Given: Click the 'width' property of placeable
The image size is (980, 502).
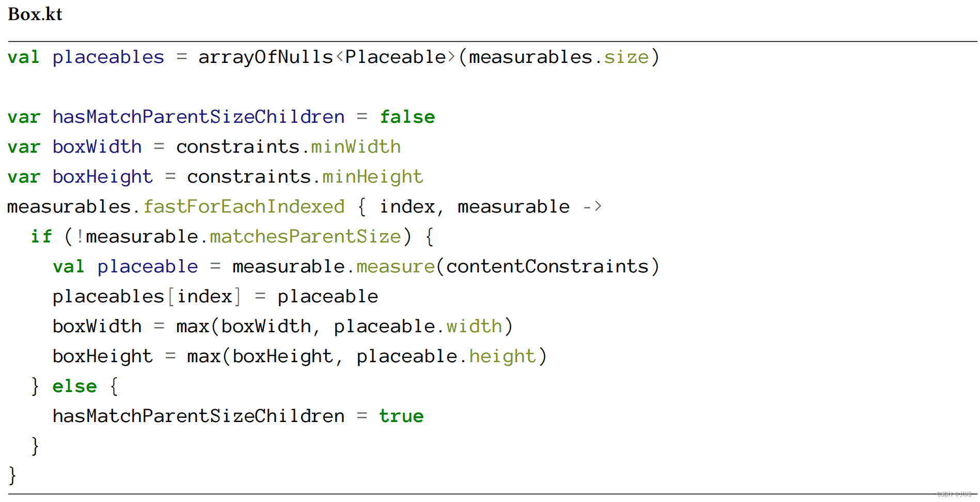Looking at the screenshot, I should [474, 327].
